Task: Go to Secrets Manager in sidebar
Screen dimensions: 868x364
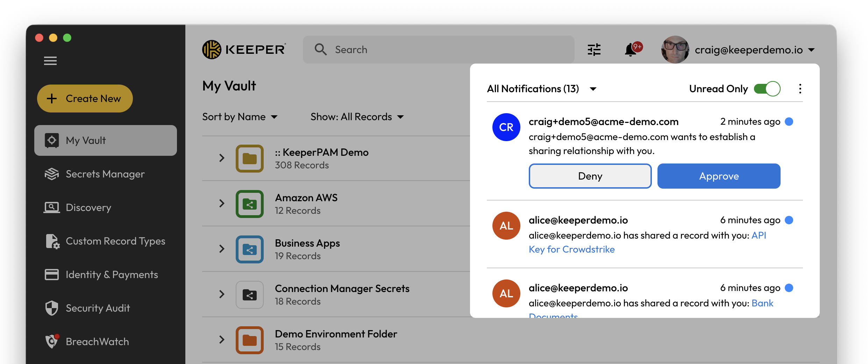Action: pyautogui.click(x=105, y=174)
